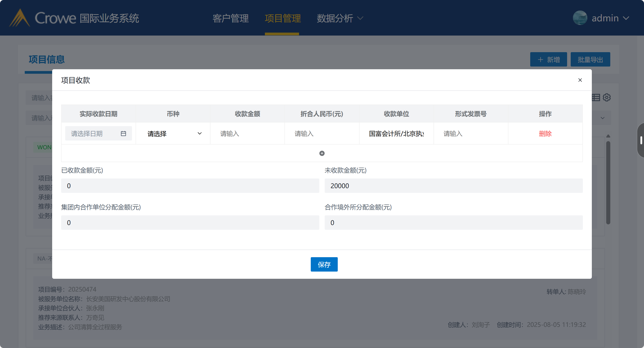Click the side panel handle
644x348 pixels.
641,140
